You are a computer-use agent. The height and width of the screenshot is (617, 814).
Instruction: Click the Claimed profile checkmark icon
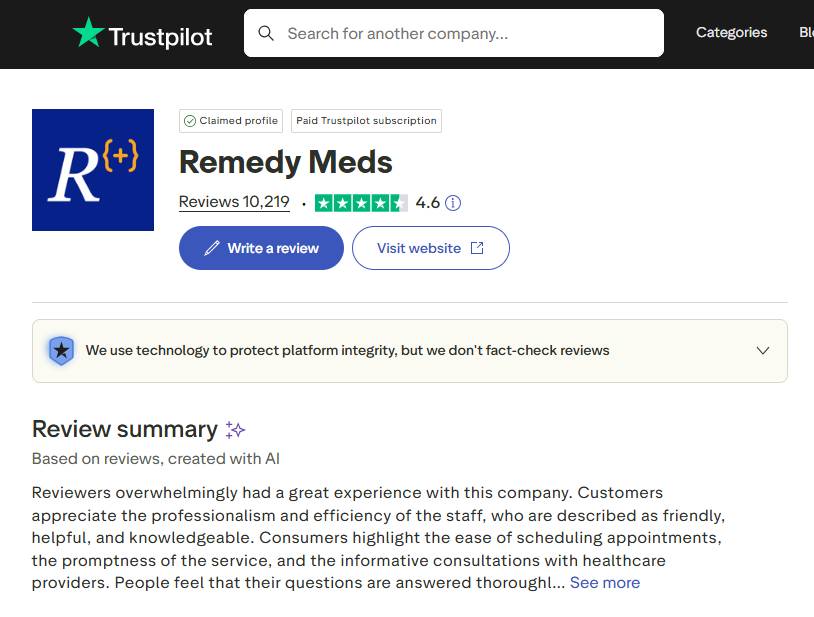189,121
